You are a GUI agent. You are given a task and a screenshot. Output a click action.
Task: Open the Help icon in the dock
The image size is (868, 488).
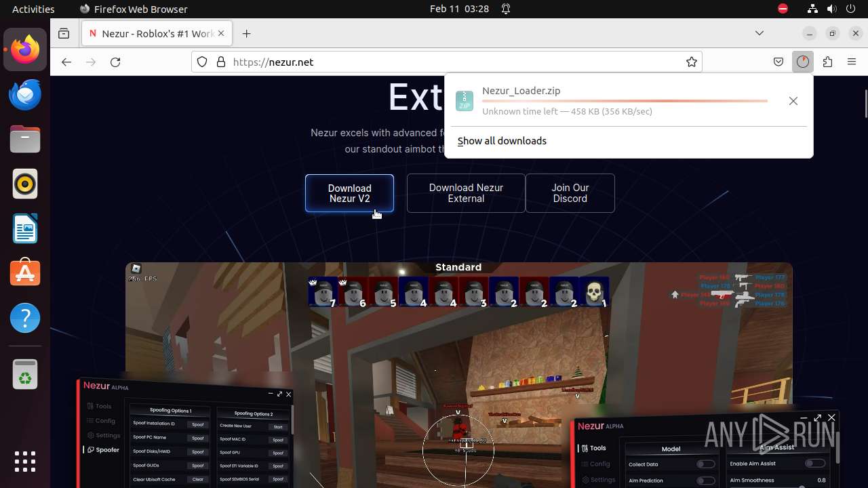coord(25,318)
